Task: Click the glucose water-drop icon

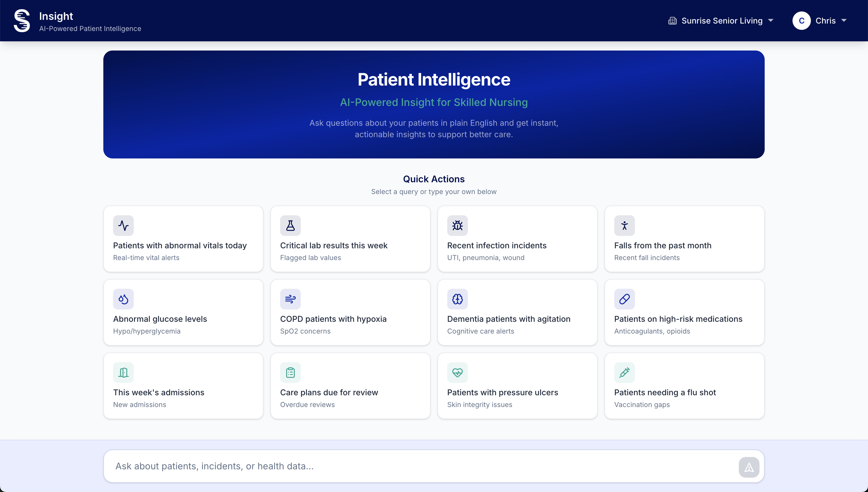Action: (x=123, y=299)
